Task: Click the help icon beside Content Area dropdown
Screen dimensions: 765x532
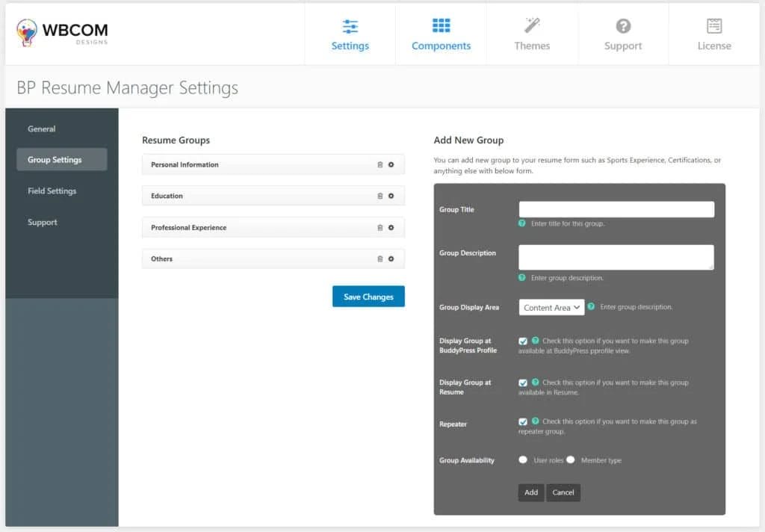Action: (x=591, y=306)
